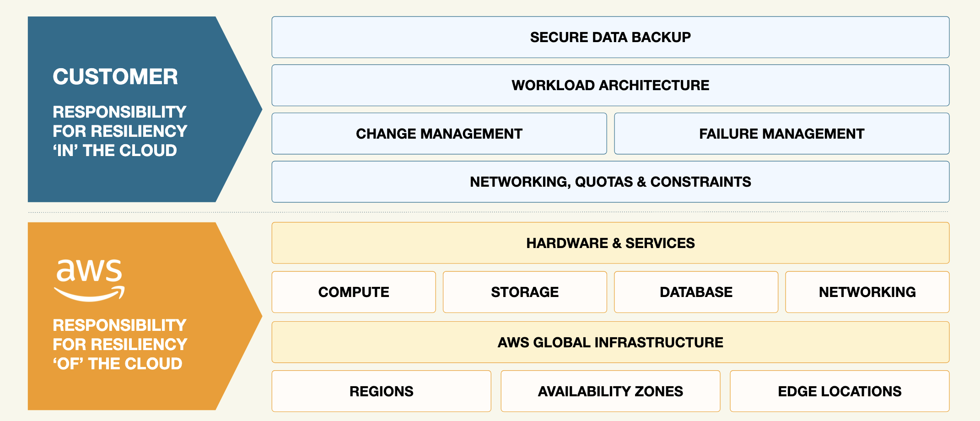Click the Workload Architecture box

coord(610,85)
